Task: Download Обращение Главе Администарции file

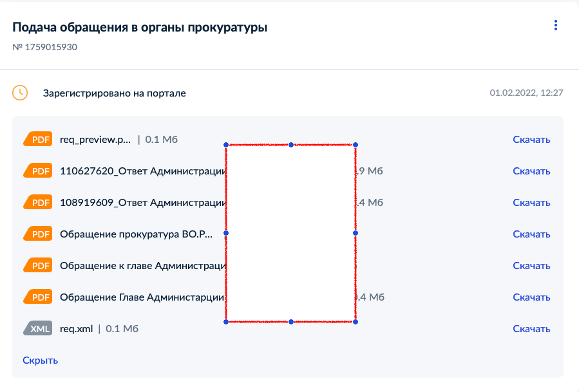Action: pyautogui.click(x=531, y=297)
